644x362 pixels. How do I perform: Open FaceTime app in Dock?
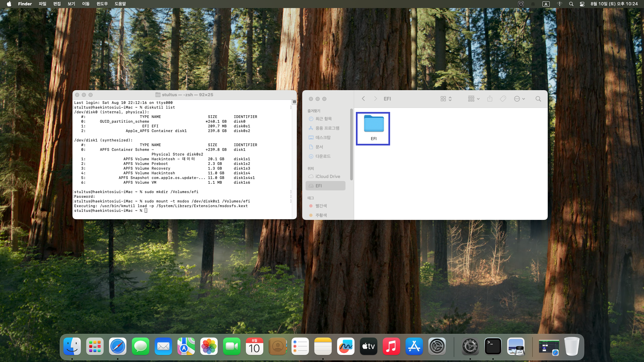tap(232, 346)
